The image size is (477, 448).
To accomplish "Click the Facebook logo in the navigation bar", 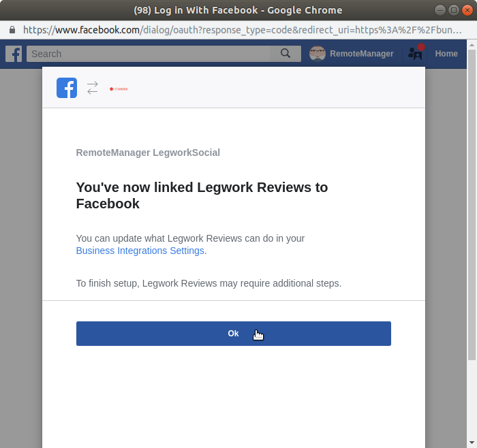I will (14, 54).
